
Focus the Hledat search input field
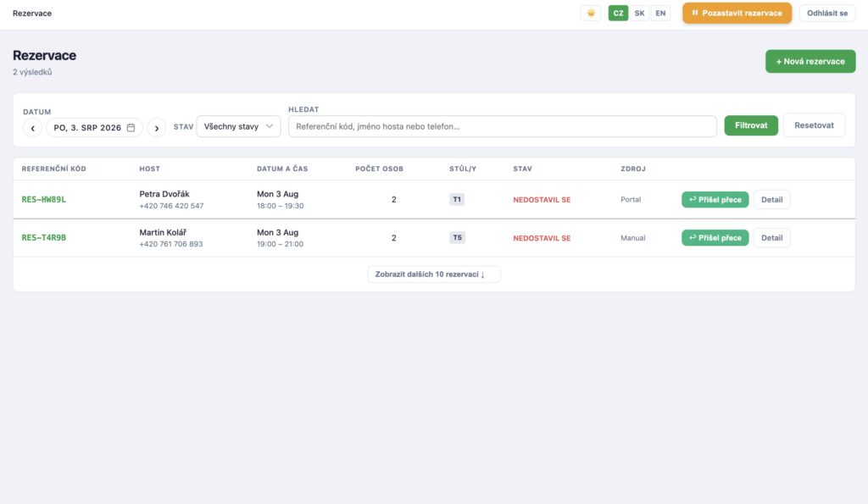[x=503, y=126]
